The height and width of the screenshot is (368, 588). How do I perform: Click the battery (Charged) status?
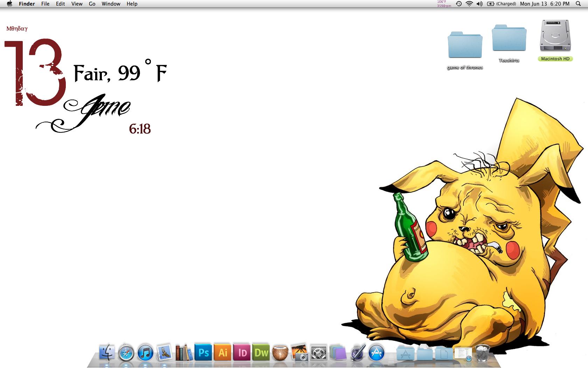(x=501, y=4)
